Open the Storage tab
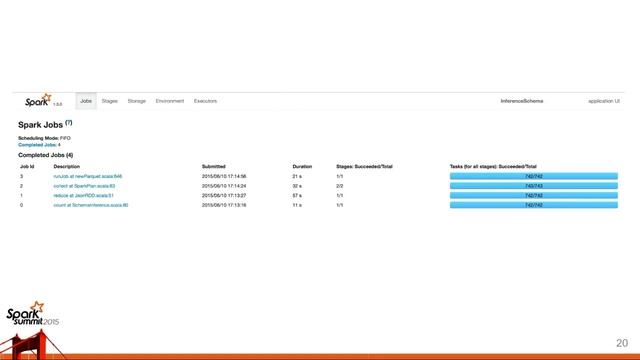Viewport: 640px width, 360px height. coord(136,101)
